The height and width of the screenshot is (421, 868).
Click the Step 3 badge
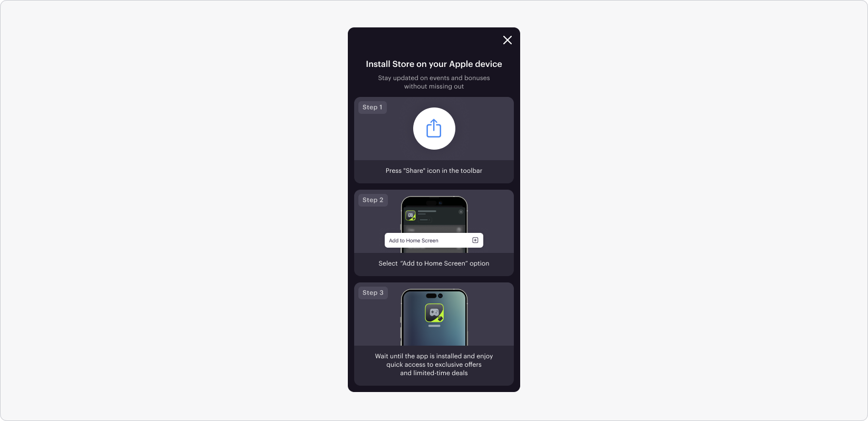pyautogui.click(x=373, y=293)
